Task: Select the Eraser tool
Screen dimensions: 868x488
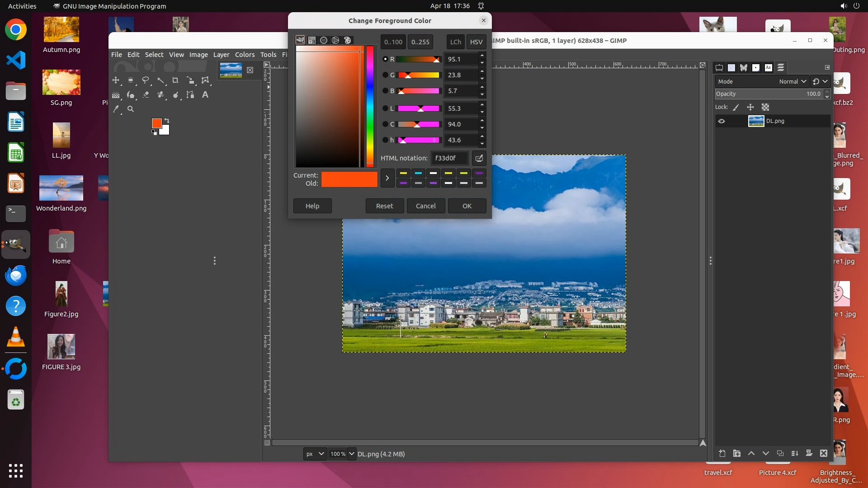Action: point(146,95)
